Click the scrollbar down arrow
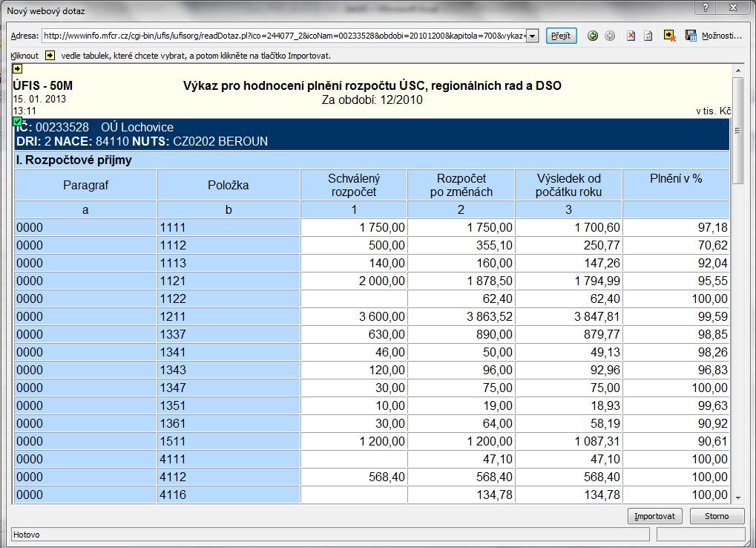Viewport: 756px width, 548px height. (x=738, y=498)
